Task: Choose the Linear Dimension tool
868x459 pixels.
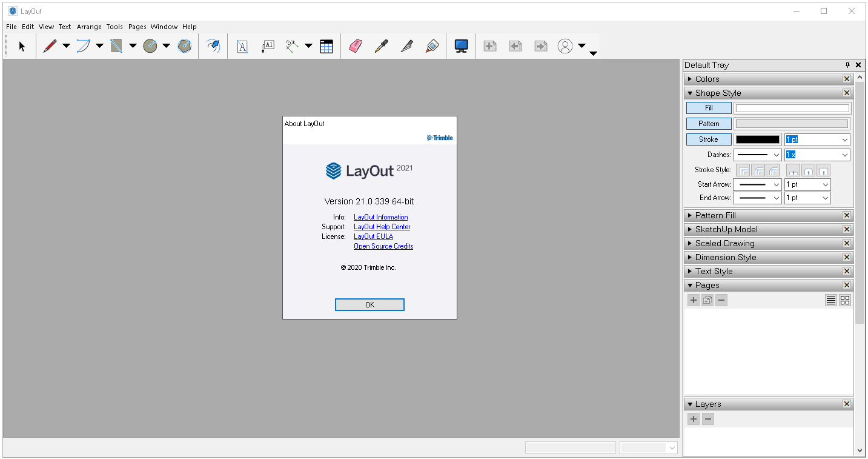Action: coord(292,46)
